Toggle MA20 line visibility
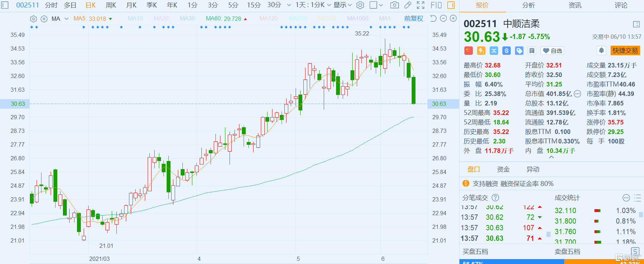The image size is (644, 264). (x=162, y=18)
